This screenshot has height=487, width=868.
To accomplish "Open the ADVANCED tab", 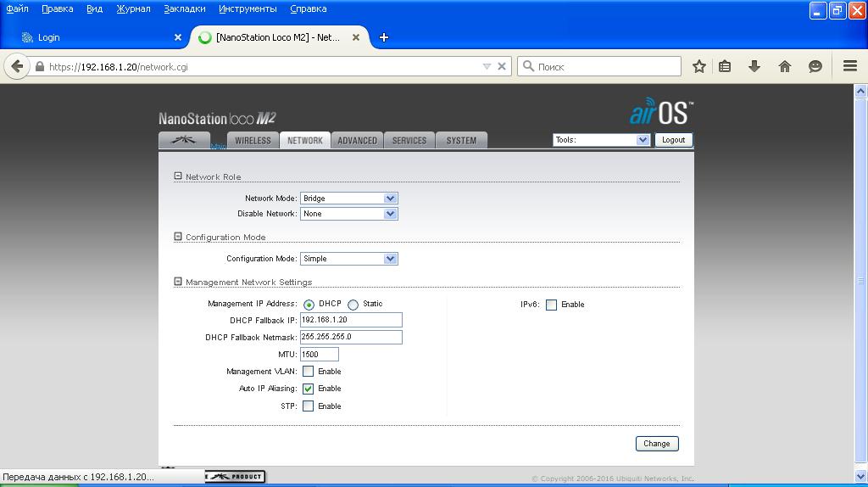I will pos(357,140).
